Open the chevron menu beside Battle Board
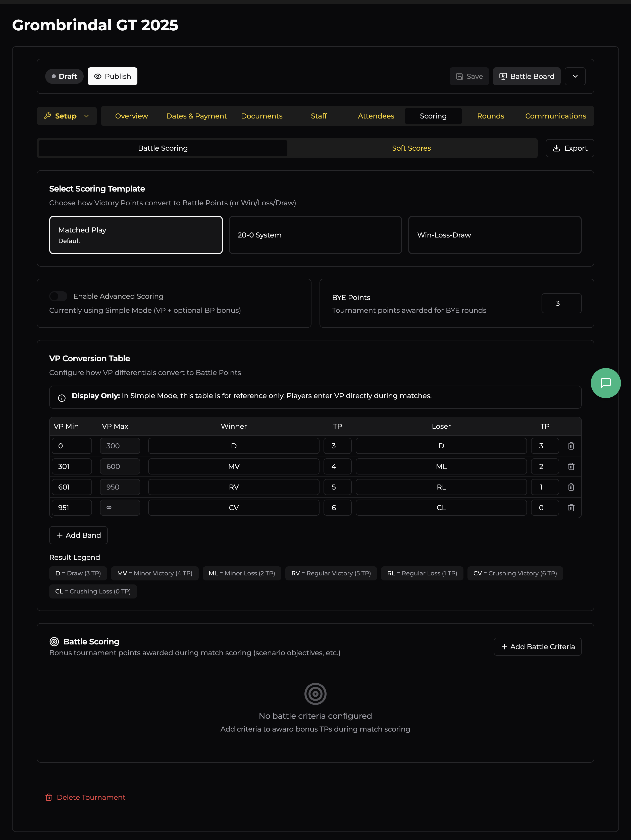Viewport: 631px width, 840px height. pyautogui.click(x=575, y=76)
